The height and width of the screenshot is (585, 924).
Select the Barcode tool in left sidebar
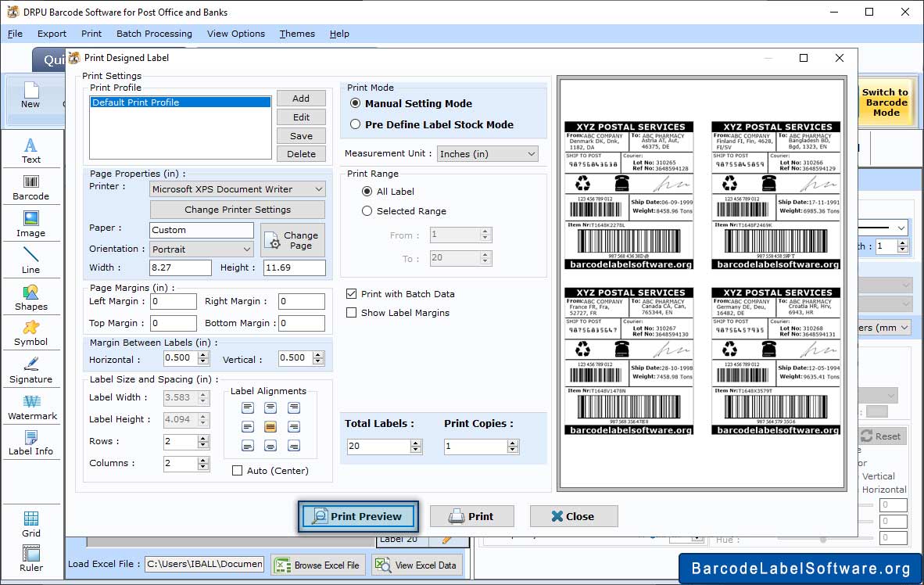click(x=30, y=188)
